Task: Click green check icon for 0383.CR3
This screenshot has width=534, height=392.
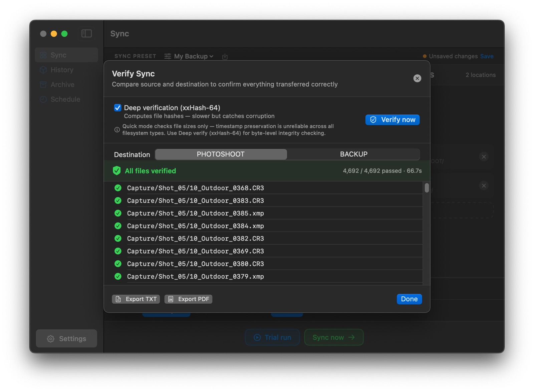Action: (118, 201)
